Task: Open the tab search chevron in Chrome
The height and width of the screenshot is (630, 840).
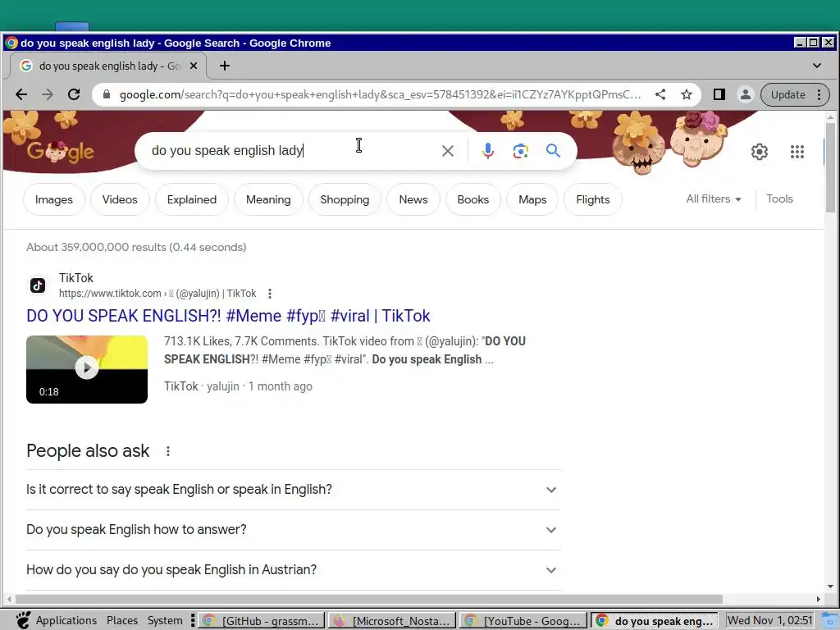Action: point(816,66)
